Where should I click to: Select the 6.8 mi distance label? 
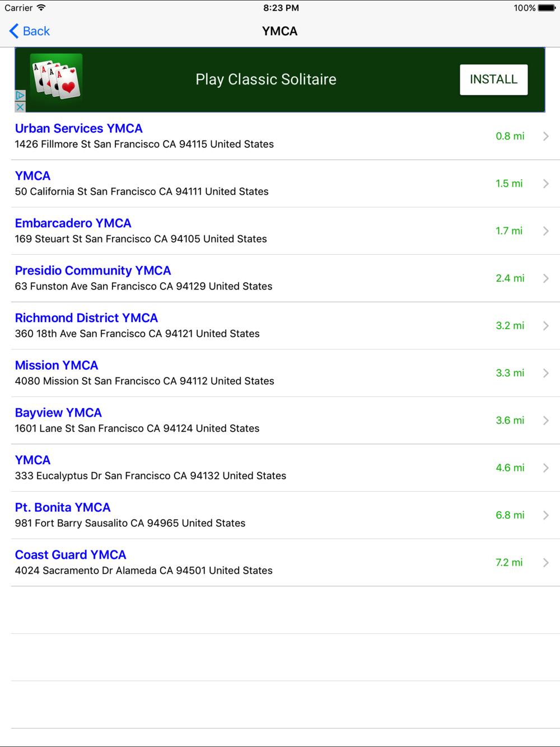coord(510,515)
